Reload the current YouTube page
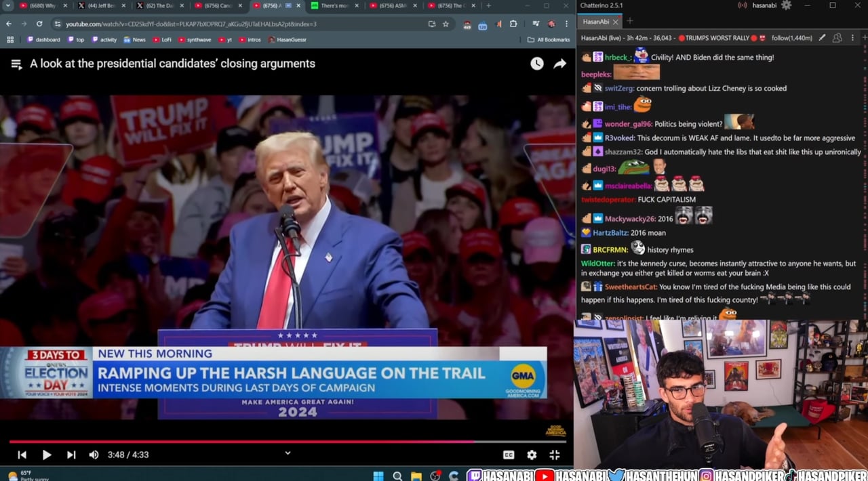This screenshot has height=481, width=868. (39, 24)
